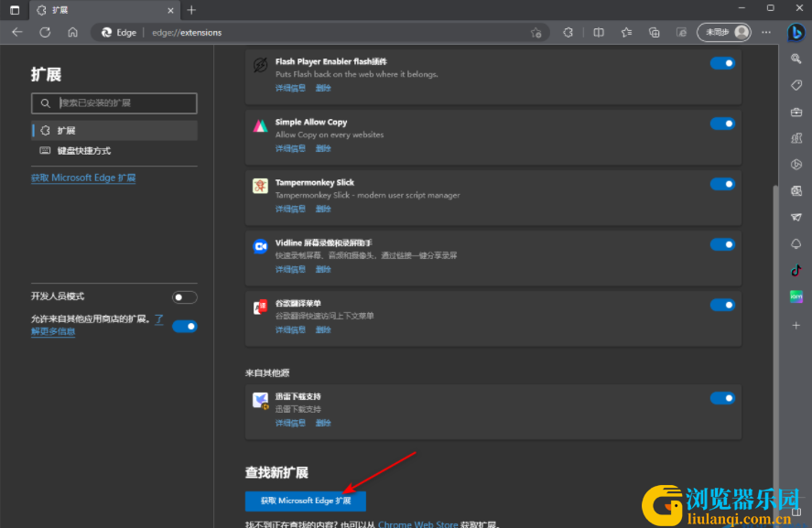Open the sidebar Drop paper plane icon
Screen dimensions: 812x528
tap(796, 218)
